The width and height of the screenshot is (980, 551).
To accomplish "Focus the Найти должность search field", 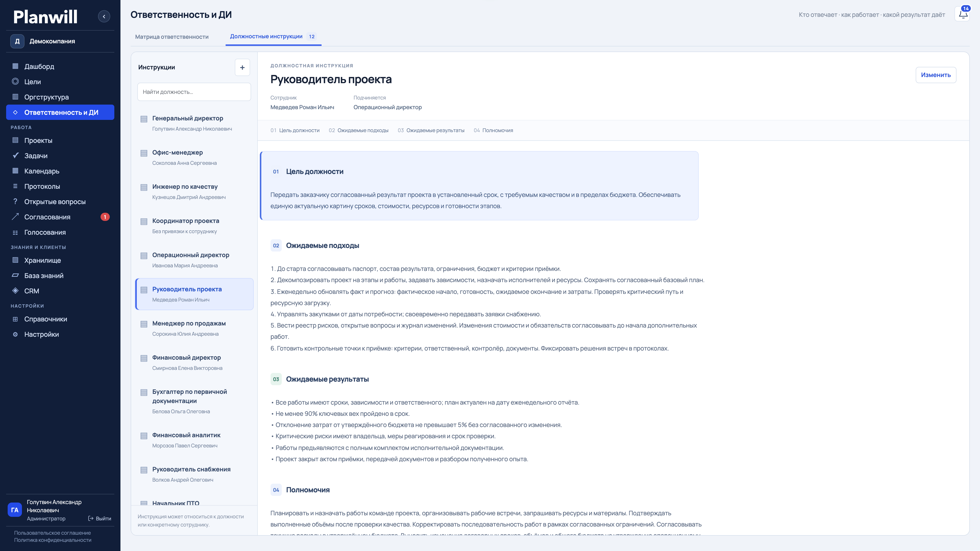I will point(194,92).
